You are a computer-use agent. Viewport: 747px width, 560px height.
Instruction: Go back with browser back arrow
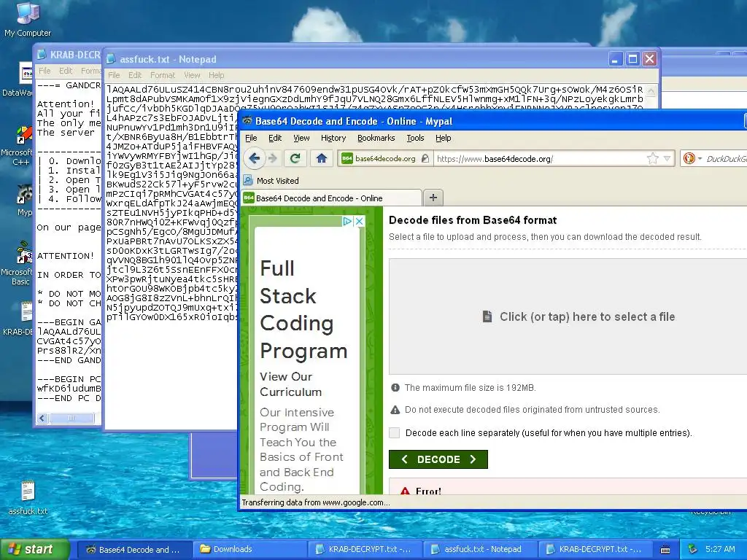(255, 158)
